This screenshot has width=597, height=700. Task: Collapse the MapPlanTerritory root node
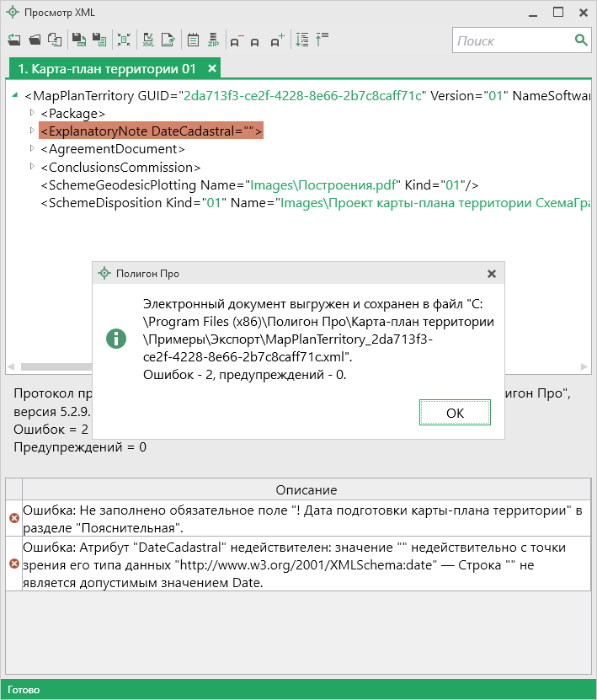click(17, 95)
